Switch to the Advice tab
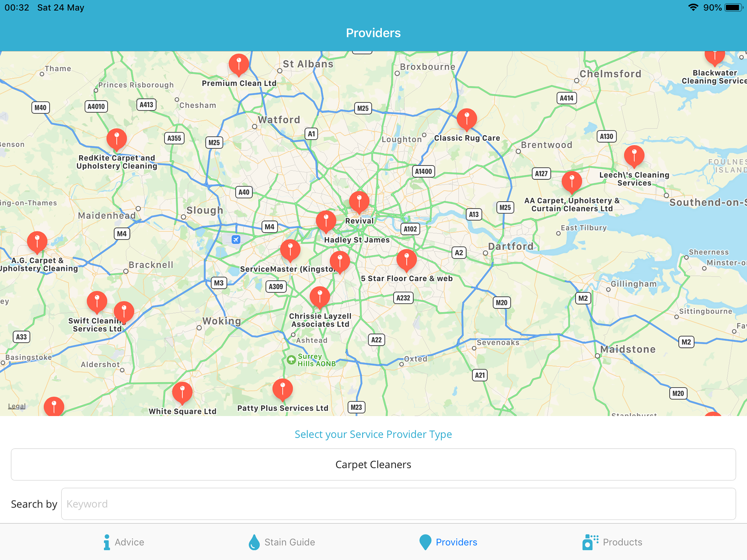Viewport: 747px width, 560px height. coord(124,542)
